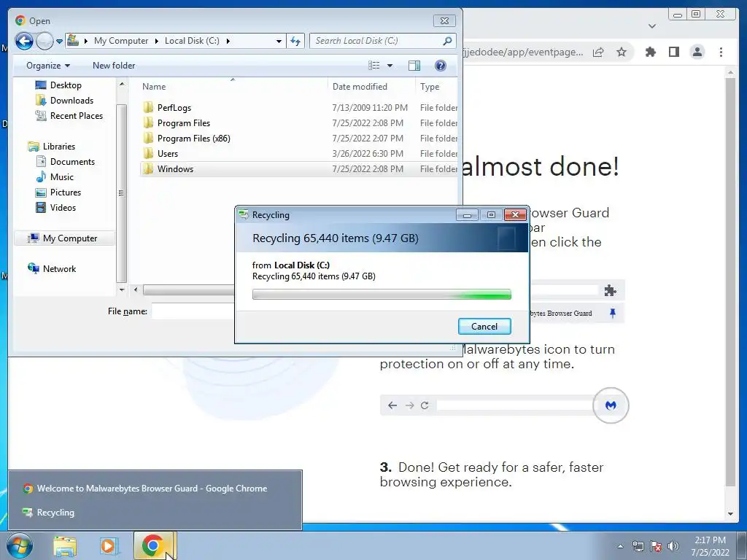The image size is (747, 560).
Task: Open the network tray icon
Action: (638, 546)
